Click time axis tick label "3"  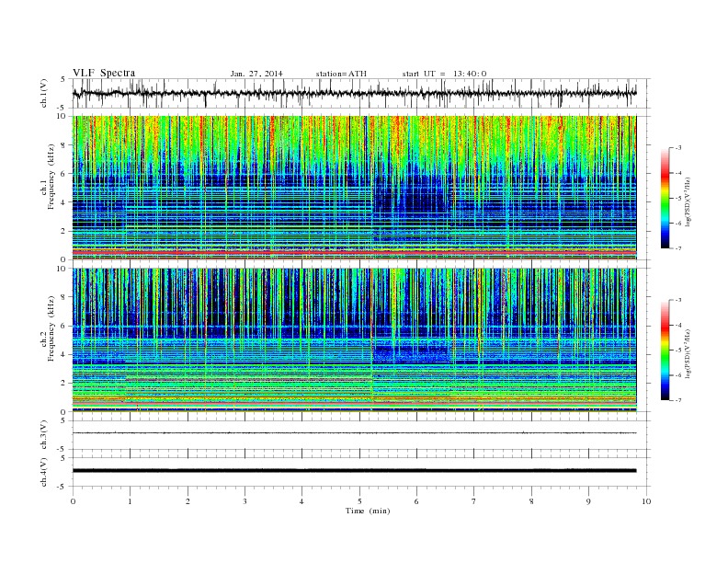click(245, 501)
